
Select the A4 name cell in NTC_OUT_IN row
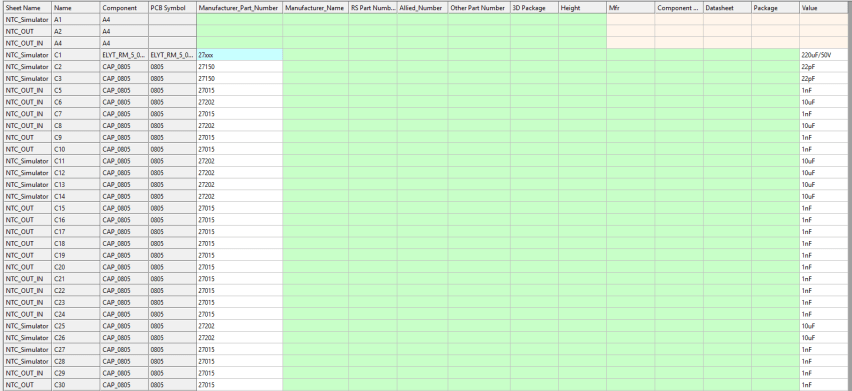pos(76,43)
